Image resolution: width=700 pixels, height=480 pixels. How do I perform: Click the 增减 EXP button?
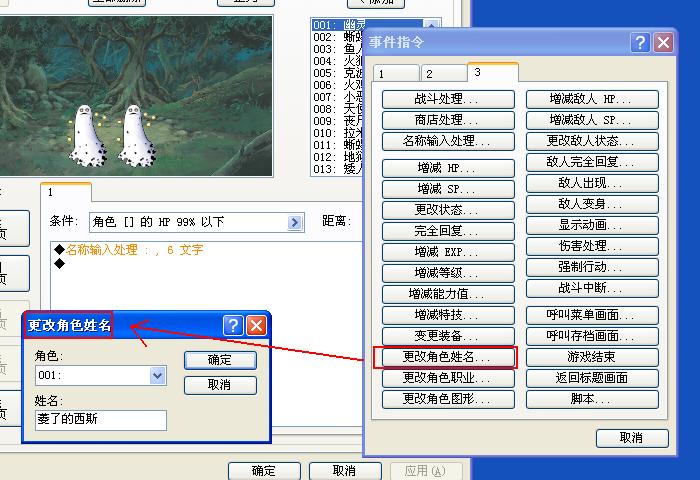448,252
